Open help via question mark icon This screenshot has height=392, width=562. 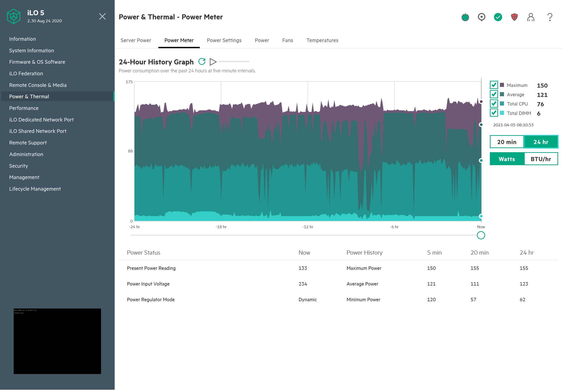550,17
